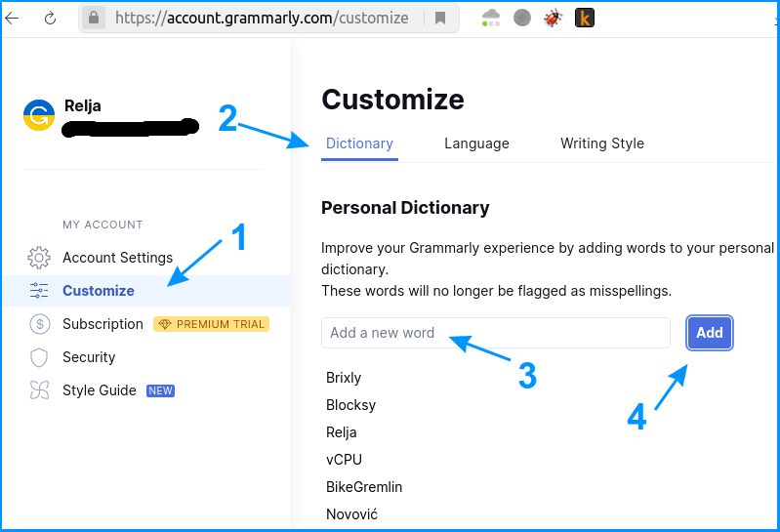
Task: Click the Customize sliders icon
Action: 39,290
